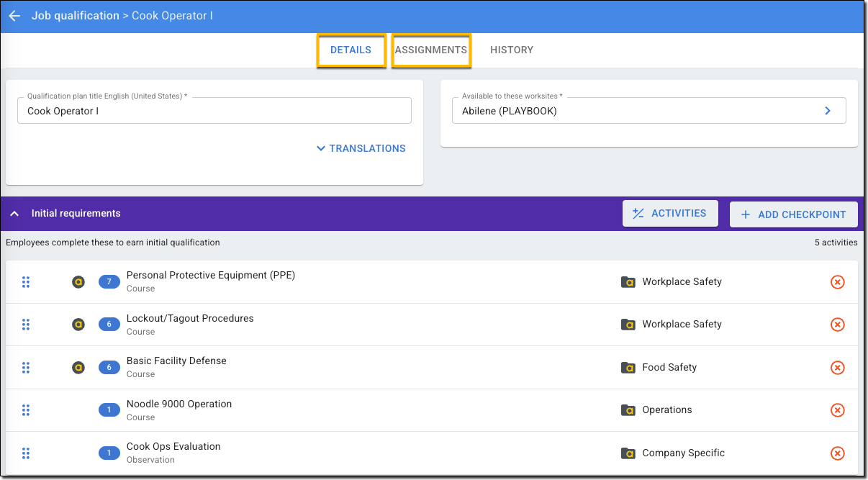
Task: Remove Cook Ops Evaluation observation
Action: coord(837,453)
